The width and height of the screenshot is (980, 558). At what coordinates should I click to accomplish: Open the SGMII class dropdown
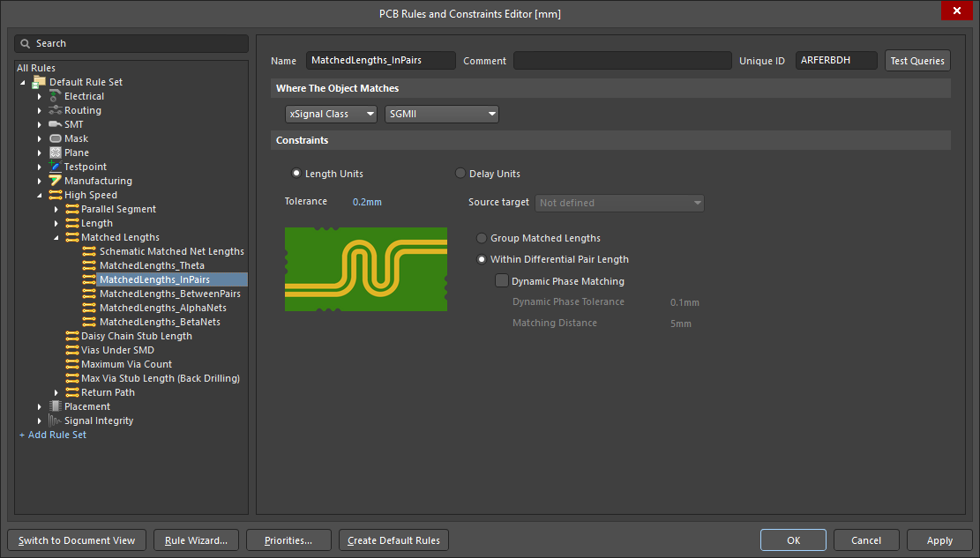[x=442, y=114]
